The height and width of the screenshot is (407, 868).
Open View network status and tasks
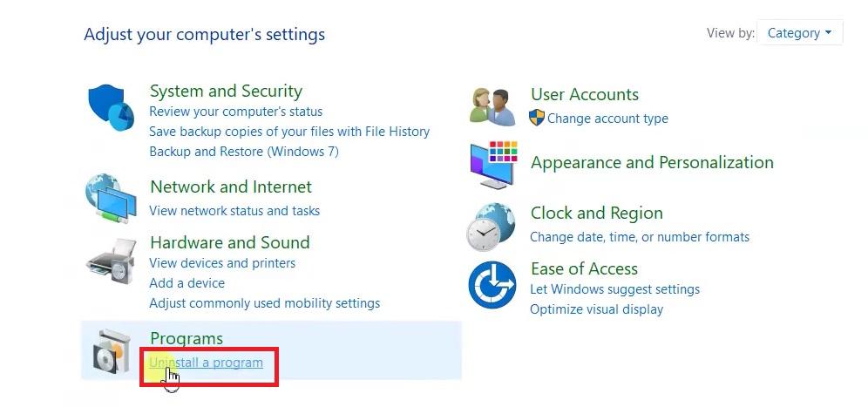click(x=234, y=210)
